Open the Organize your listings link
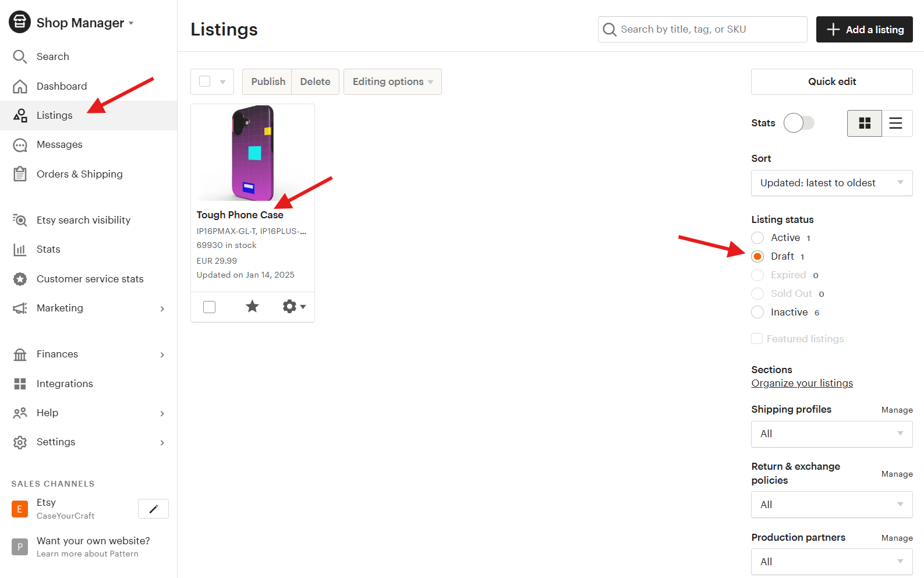 point(802,383)
